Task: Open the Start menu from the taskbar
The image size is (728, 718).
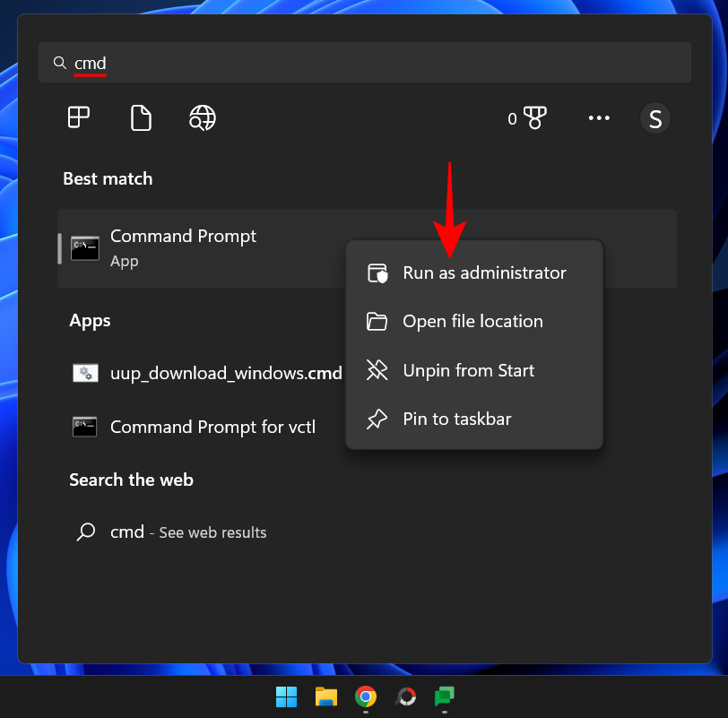Action: tap(286, 696)
